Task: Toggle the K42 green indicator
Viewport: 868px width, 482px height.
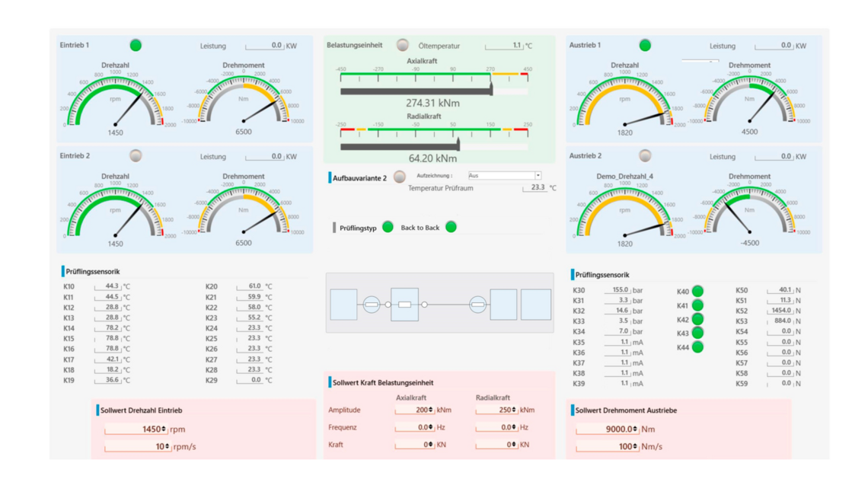Action: [x=697, y=319]
